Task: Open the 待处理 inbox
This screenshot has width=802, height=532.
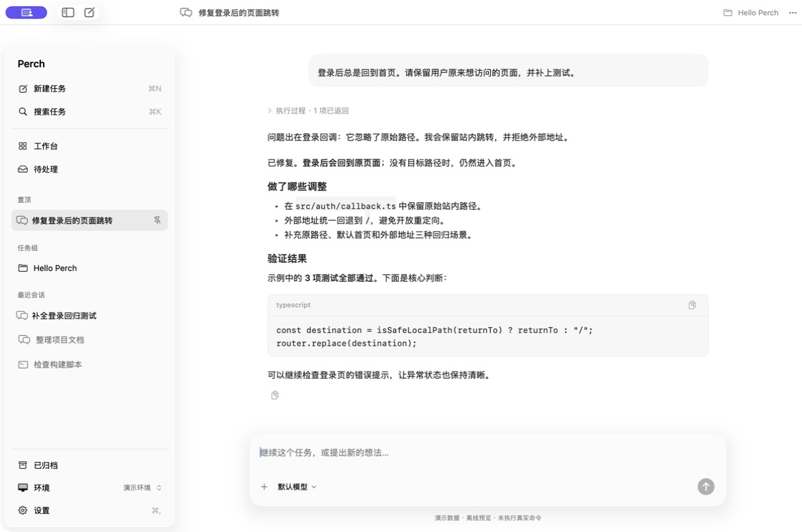Action: click(x=89, y=169)
